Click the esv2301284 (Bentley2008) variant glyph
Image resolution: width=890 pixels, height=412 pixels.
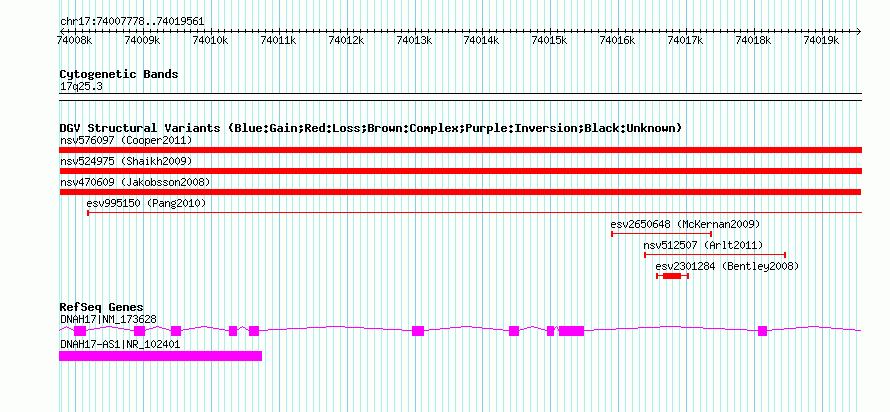click(673, 276)
